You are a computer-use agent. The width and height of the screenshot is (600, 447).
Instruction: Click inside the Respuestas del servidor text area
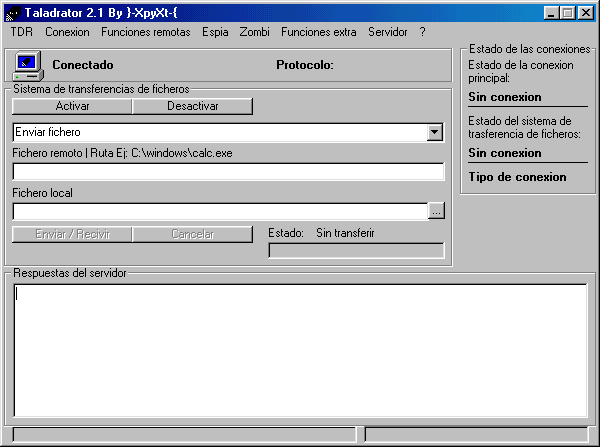(300, 350)
